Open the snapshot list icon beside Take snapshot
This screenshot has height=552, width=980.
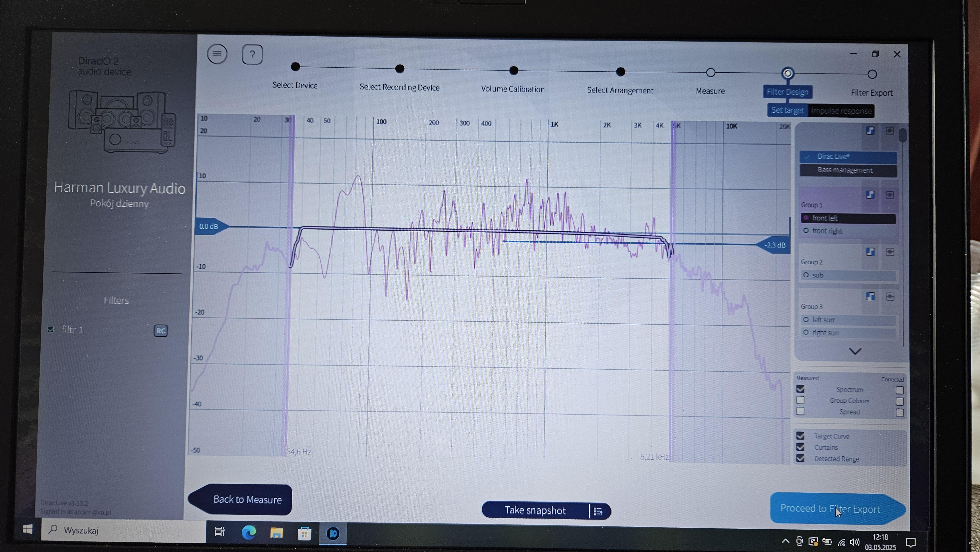click(x=598, y=511)
